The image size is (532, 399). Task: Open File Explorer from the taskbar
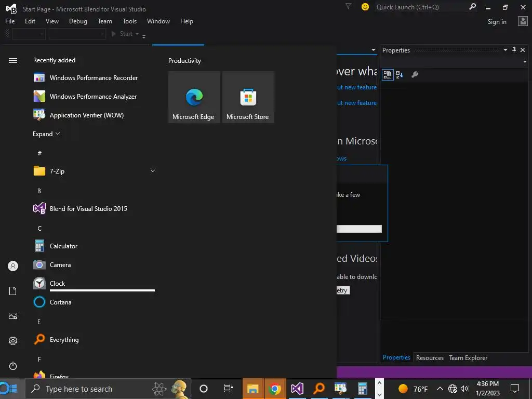coord(253,389)
